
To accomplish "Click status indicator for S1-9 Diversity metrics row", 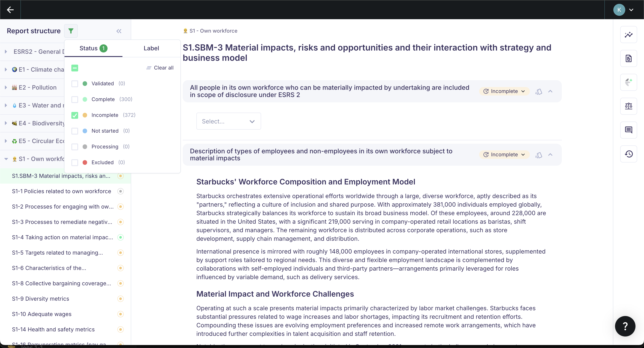I will click(x=121, y=299).
